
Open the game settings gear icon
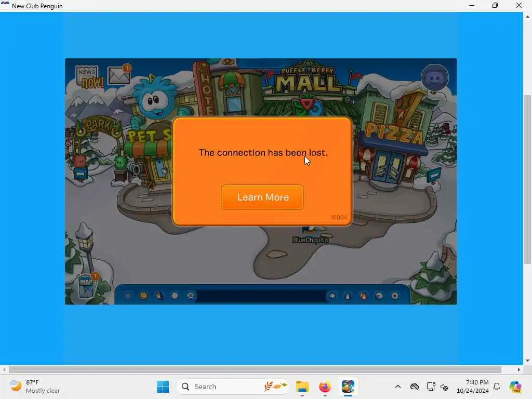tap(395, 296)
